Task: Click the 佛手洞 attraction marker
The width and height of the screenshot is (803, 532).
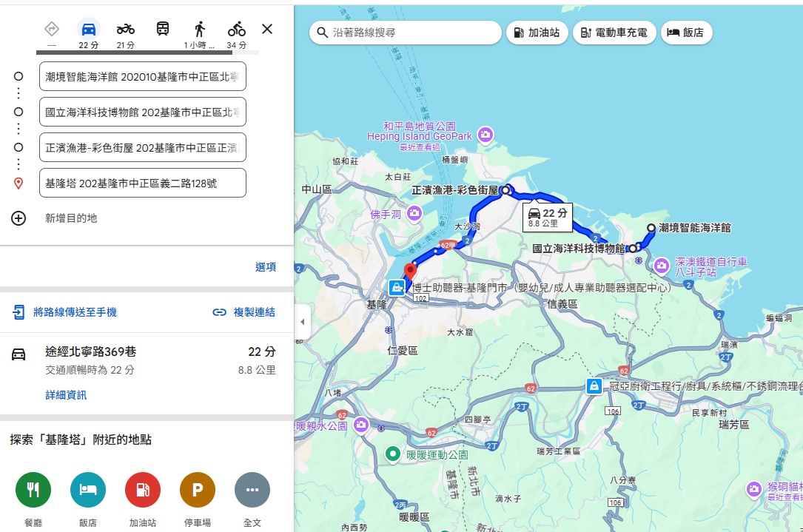Action: [x=414, y=213]
